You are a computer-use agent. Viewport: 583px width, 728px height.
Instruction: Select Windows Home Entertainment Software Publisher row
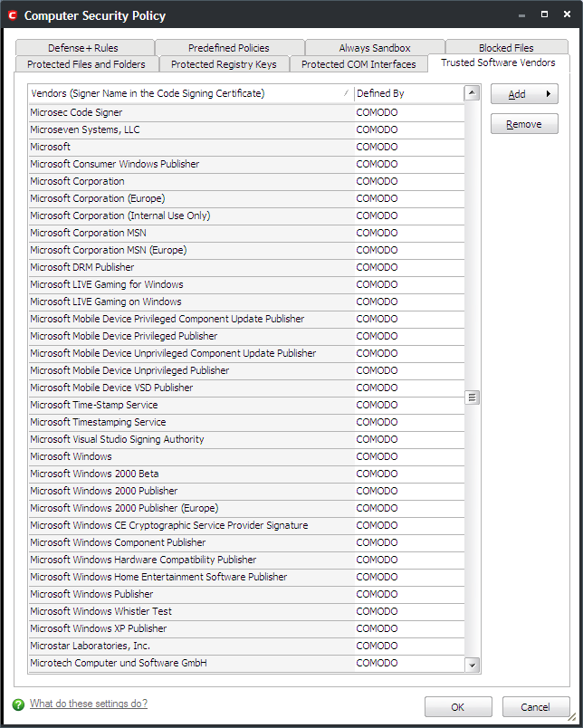click(x=246, y=576)
